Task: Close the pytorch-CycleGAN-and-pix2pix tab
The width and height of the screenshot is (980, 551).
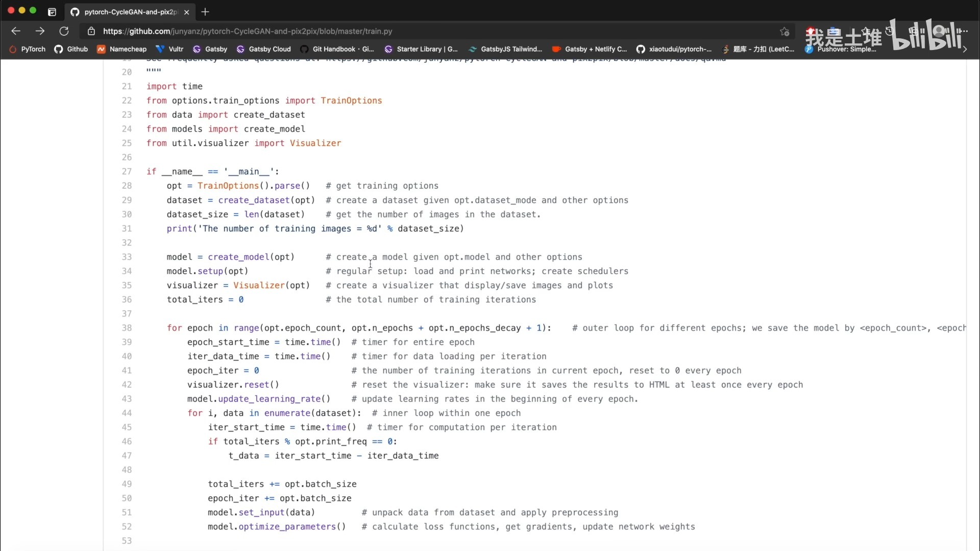Action: pos(186,12)
